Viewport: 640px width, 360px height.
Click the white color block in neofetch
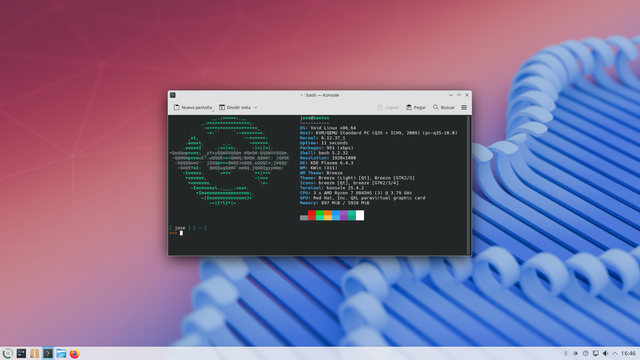coord(360,215)
